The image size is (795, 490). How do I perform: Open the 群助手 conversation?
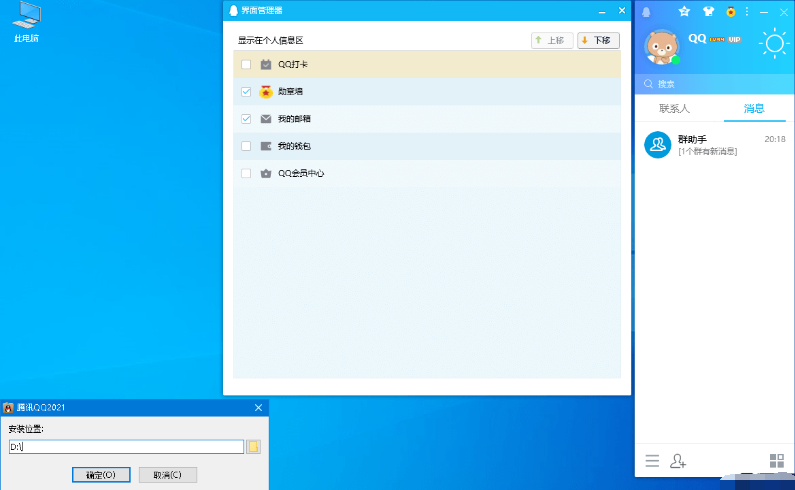tap(714, 145)
